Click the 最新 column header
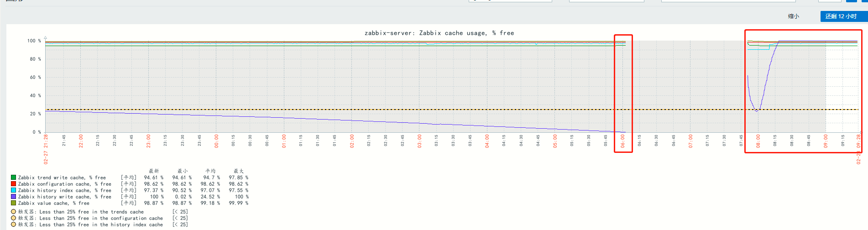 pyautogui.click(x=154, y=171)
